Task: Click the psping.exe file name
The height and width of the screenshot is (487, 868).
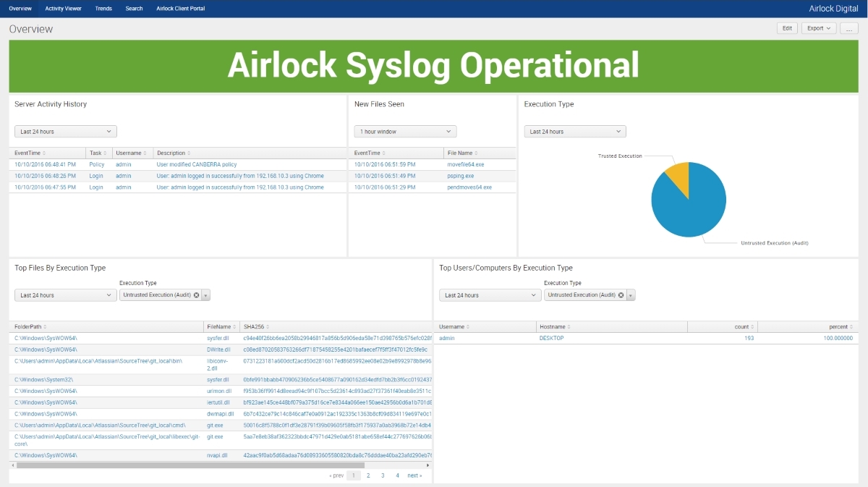Action: 461,176
